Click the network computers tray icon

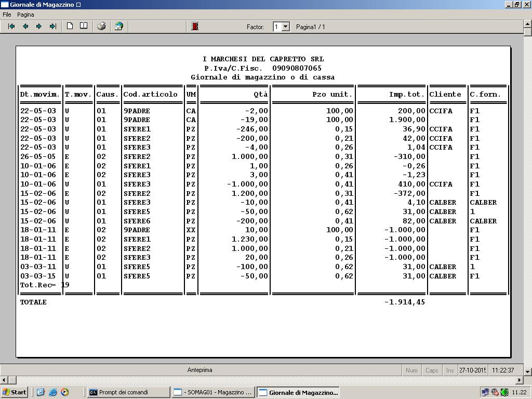tap(485, 393)
